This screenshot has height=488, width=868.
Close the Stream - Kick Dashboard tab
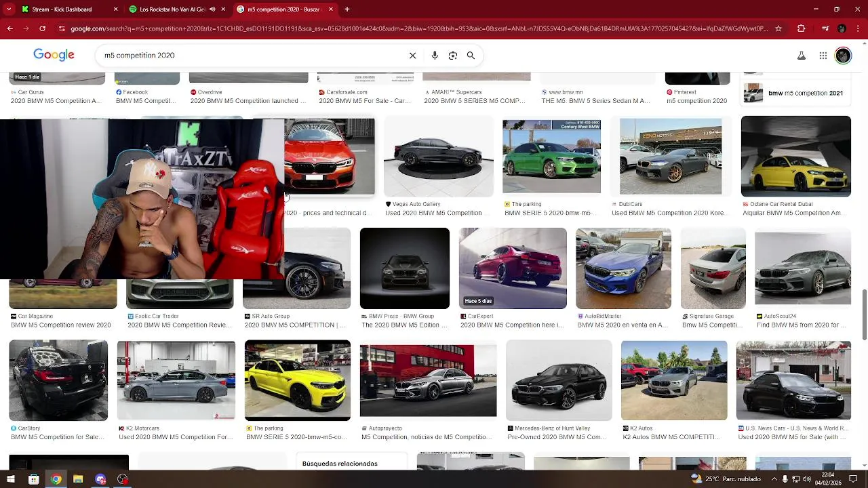[115, 9]
